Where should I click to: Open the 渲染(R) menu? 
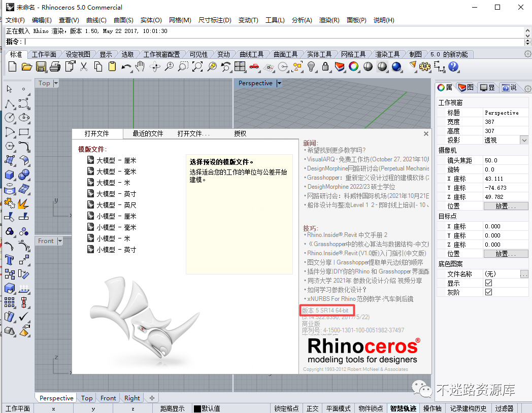click(329, 20)
